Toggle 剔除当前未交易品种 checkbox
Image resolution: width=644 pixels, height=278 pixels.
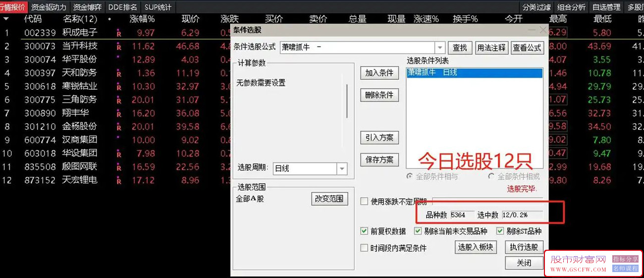(x=418, y=231)
